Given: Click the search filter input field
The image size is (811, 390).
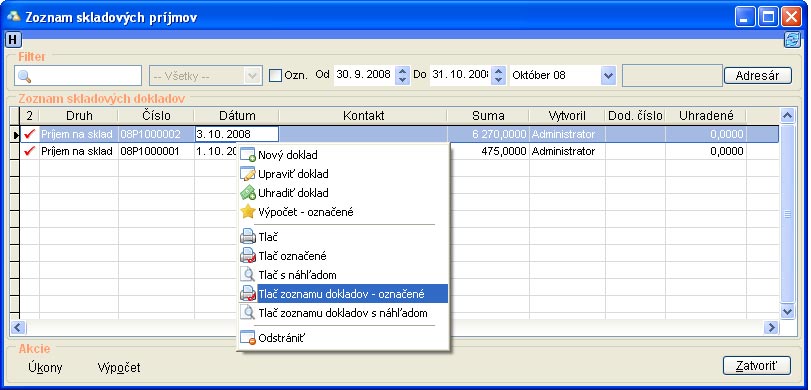Looking at the screenshot, I should point(78,76).
